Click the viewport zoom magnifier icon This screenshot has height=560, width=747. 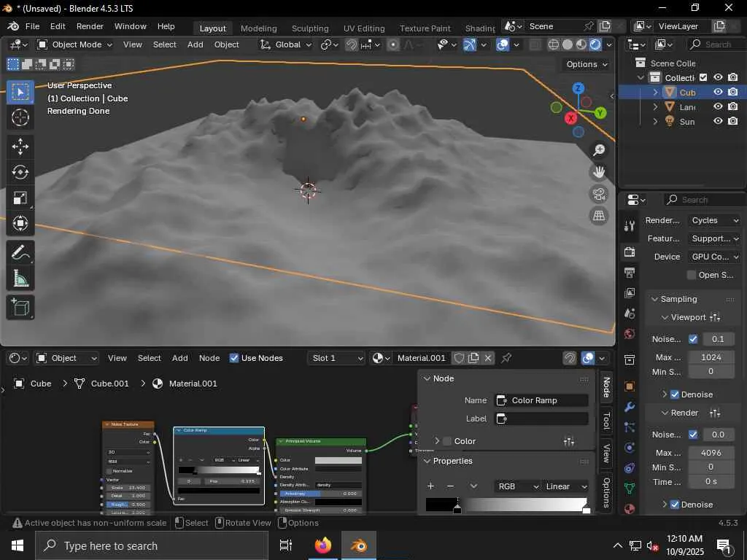pos(599,150)
